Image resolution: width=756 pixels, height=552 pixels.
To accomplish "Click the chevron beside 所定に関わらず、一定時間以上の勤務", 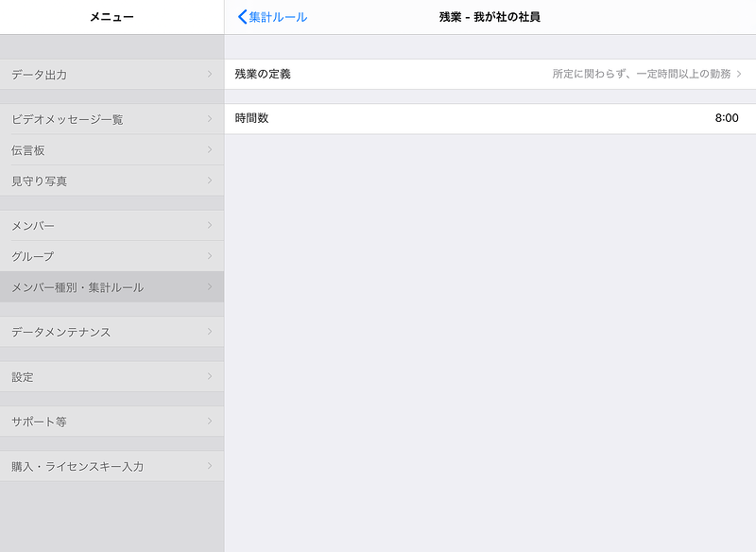I will click(739, 74).
